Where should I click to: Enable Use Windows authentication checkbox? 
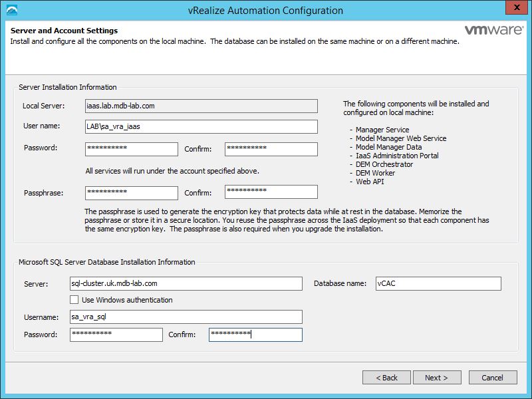point(74,300)
